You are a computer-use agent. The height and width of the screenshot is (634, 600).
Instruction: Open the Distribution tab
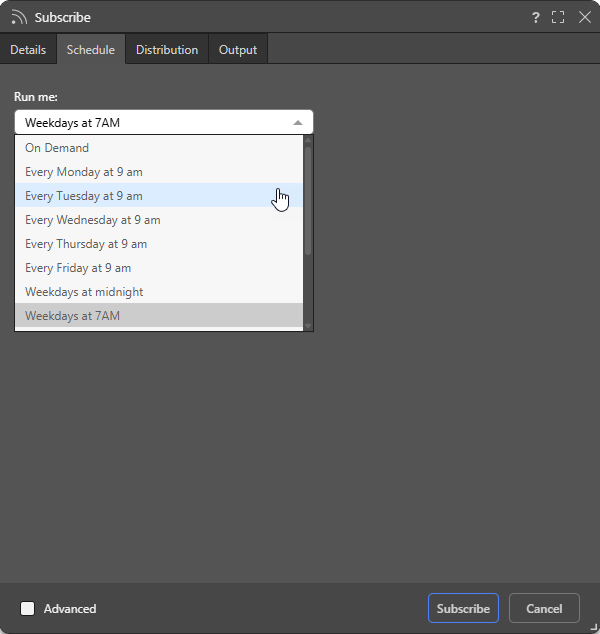pos(167,50)
